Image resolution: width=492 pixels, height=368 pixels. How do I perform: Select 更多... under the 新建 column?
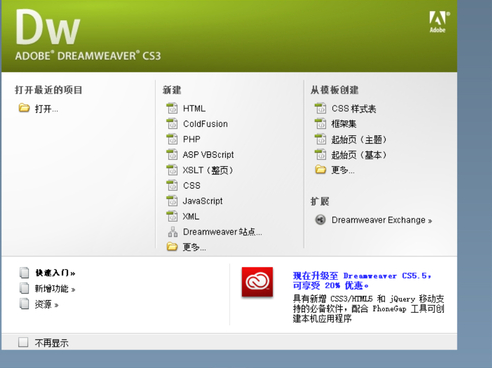point(194,247)
